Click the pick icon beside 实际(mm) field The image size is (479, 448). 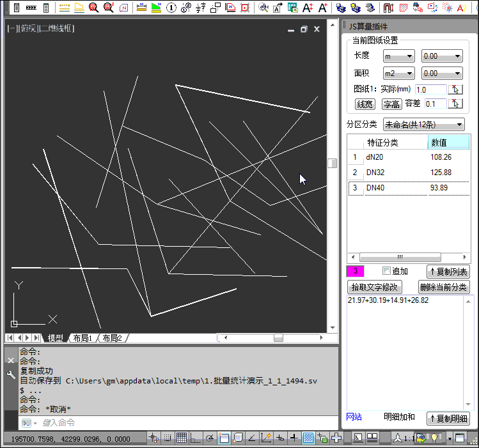pyautogui.click(x=455, y=89)
